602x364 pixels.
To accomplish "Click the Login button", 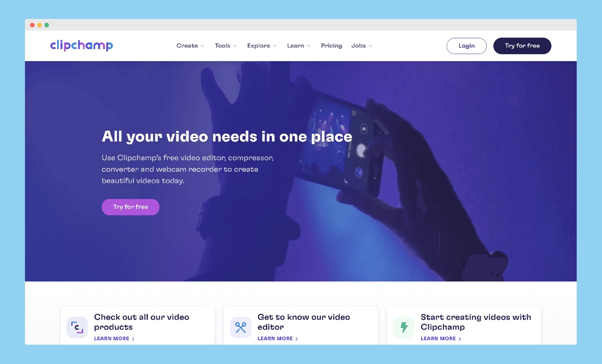I will pyautogui.click(x=466, y=45).
